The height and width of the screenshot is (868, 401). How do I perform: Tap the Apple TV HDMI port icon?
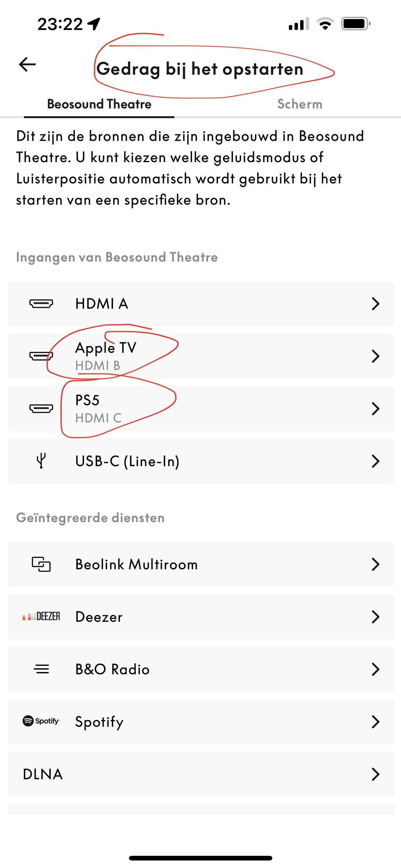click(41, 356)
